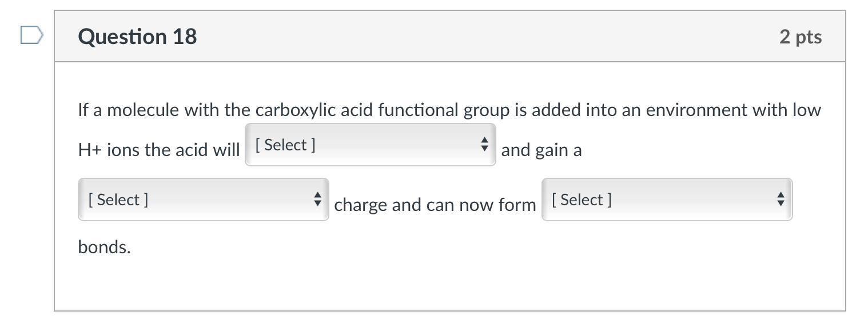The width and height of the screenshot is (868, 327).
Task: Click the text 'charge and can now form'
Action: (435, 205)
